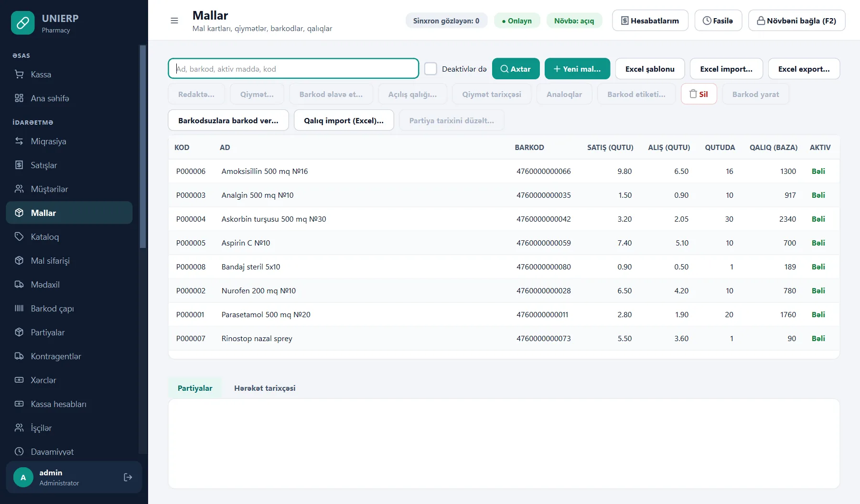Click the clock icon beside Davamiyyət
This screenshot has width=860, height=504.
(x=19, y=451)
